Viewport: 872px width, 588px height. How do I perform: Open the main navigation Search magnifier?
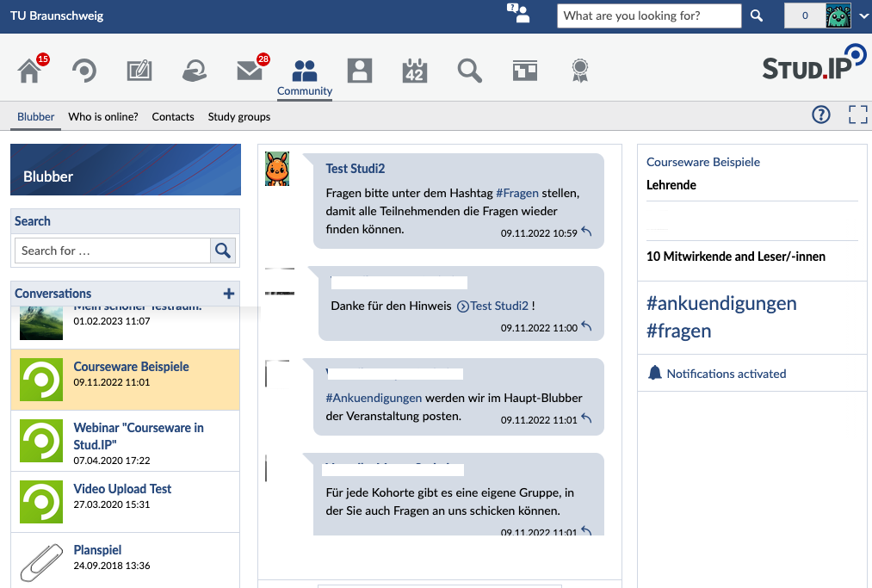tap(469, 71)
